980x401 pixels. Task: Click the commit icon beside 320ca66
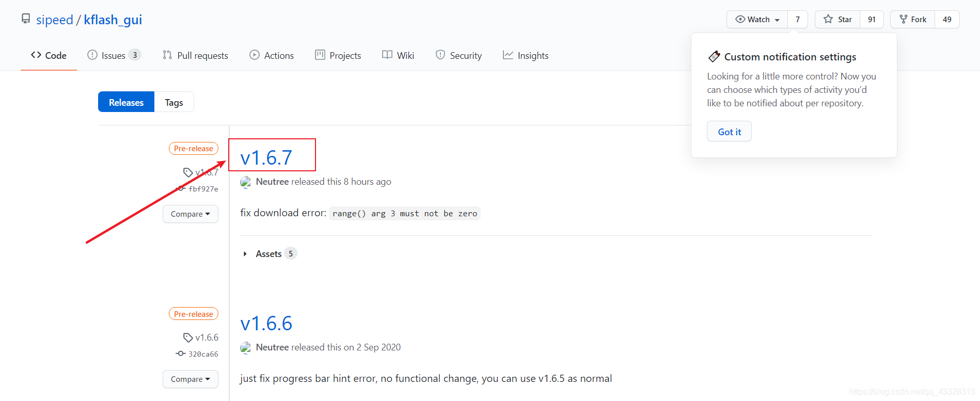(x=181, y=354)
